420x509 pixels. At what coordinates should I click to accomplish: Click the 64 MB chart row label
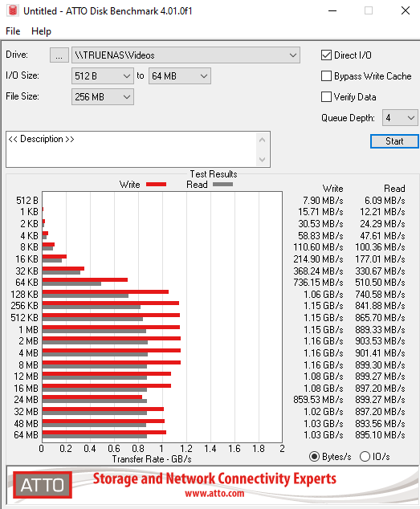click(26, 434)
